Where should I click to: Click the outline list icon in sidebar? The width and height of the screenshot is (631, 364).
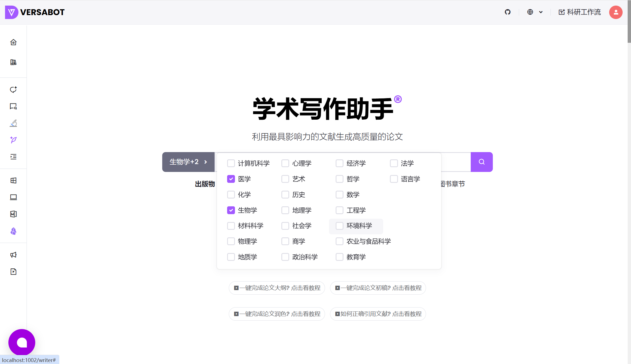click(x=13, y=157)
